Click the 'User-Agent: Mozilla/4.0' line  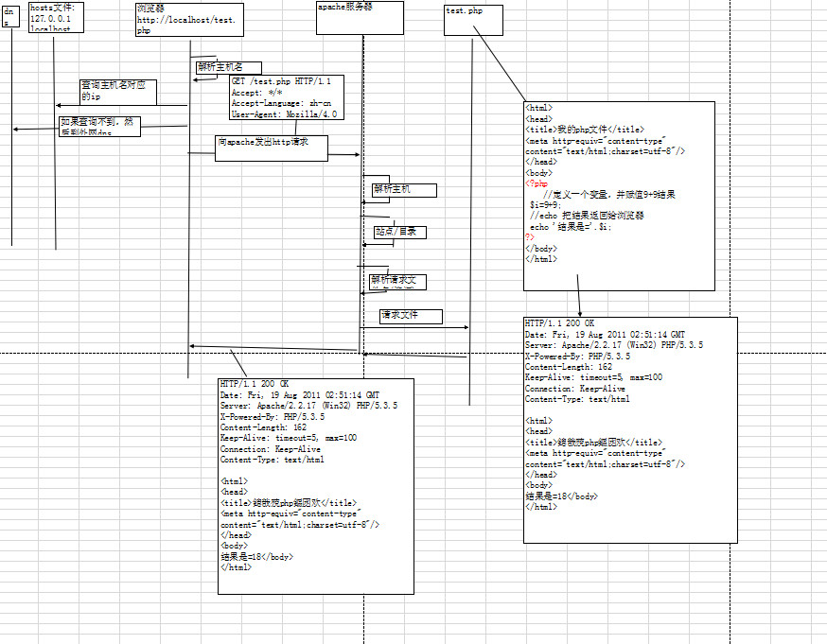(x=284, y=114)
